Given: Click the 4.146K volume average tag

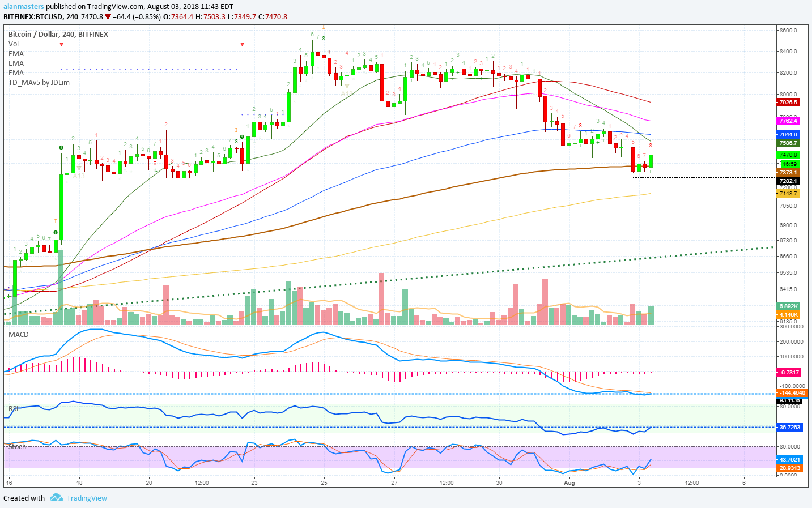Looking at the screenshot, I should [788, 314].
